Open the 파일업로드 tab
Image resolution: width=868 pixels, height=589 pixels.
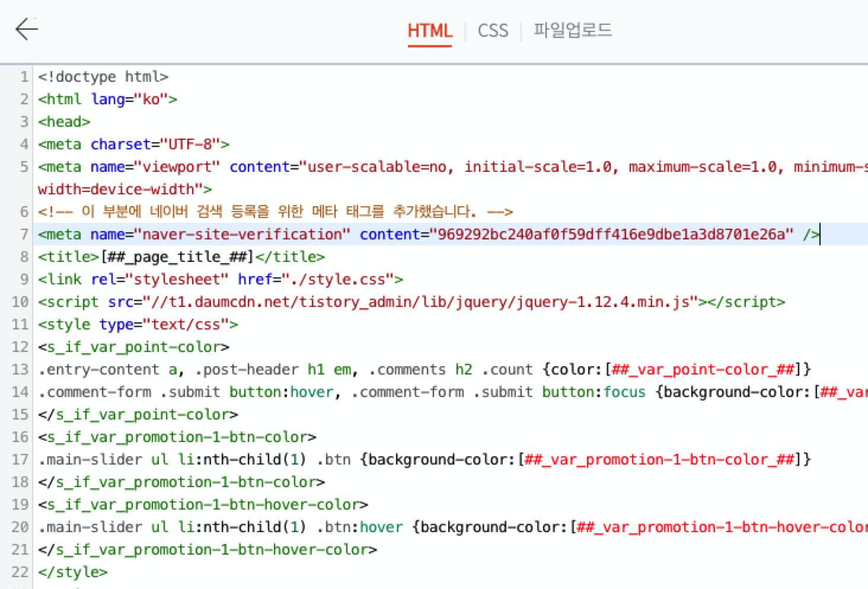coord(572,30)
